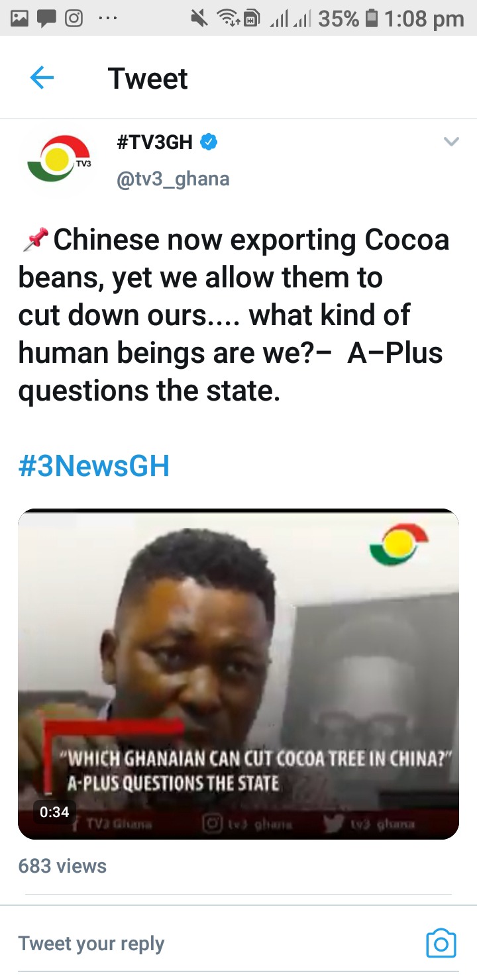
Task: Open the more notifications ellipsis in status bar
Action: point(107,19)
